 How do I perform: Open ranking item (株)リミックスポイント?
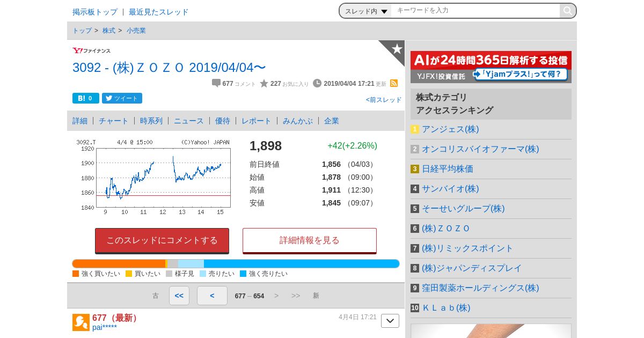click(467, 248)
